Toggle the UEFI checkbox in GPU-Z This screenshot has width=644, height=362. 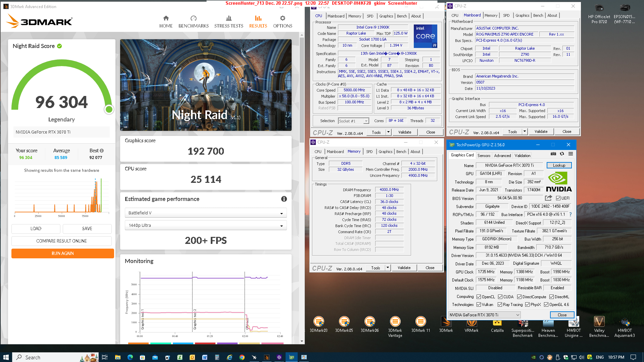point(558,198)
